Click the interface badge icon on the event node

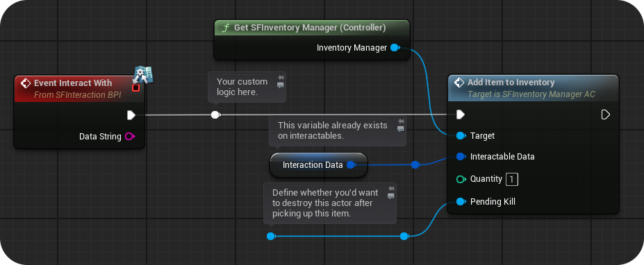142,75
